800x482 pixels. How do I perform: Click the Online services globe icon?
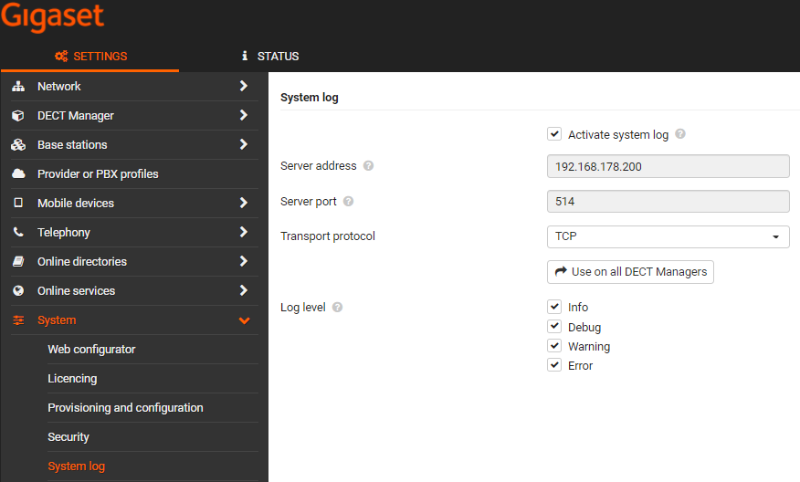[x=18, y=291]
